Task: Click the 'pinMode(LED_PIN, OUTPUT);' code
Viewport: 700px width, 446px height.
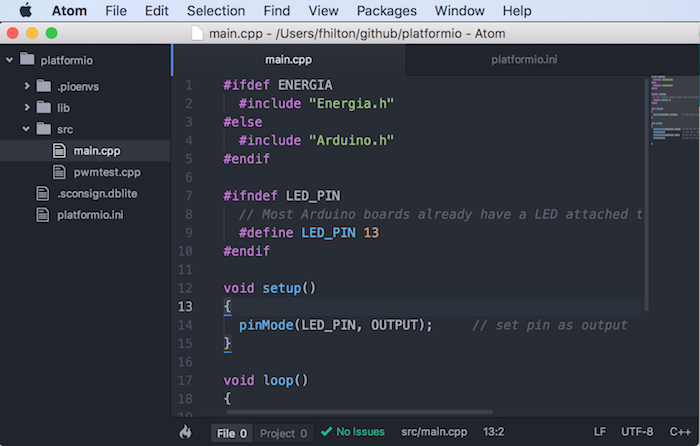Action: [x=336, y=325]
